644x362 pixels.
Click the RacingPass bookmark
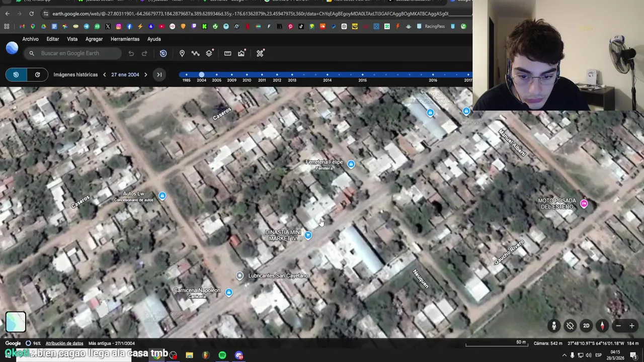(431, 26)
